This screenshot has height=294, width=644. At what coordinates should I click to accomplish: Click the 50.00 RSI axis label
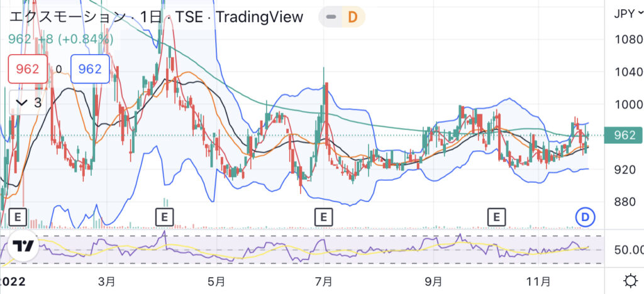coord(628,249)
